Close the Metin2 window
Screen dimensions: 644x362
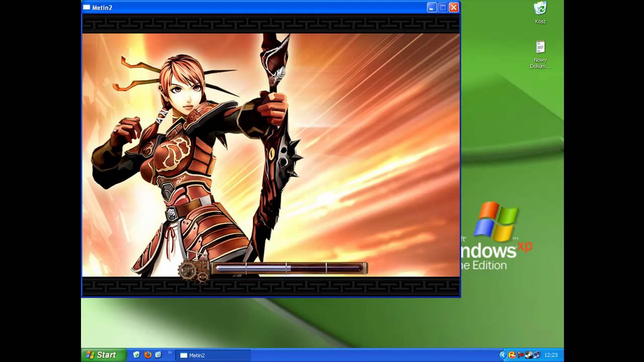coord(454,8)
